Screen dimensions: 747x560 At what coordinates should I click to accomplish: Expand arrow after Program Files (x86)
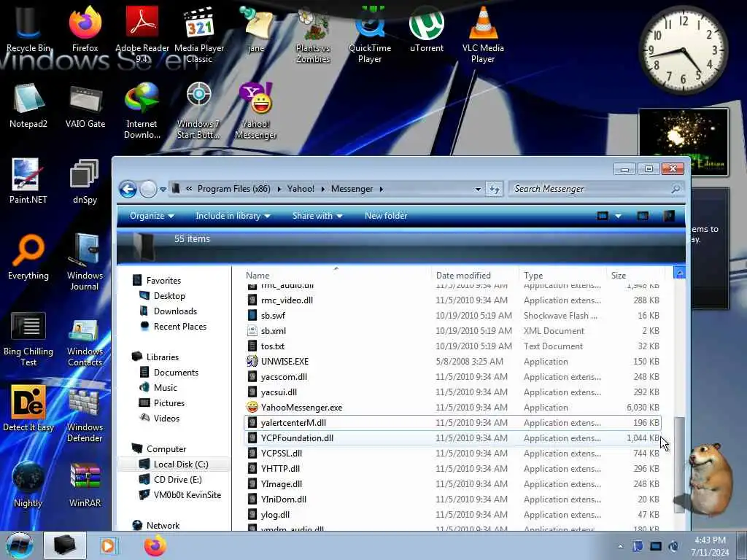pos(279,189)
